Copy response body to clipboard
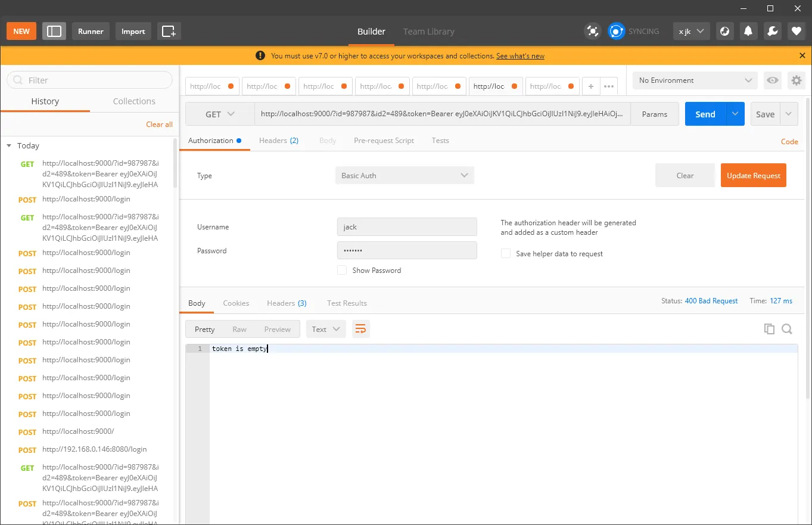812x525 pixels. tap(769, 329)
